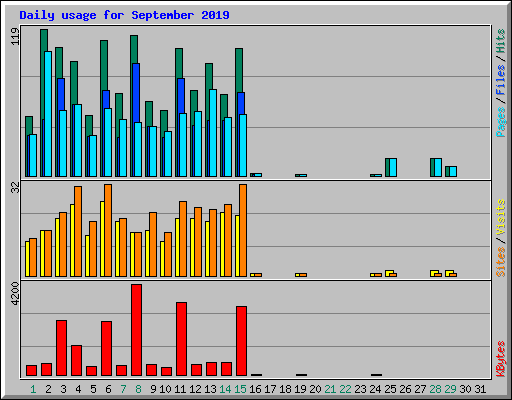
Task: Click day label '31' on the x-axis
Action: (480, 389)
